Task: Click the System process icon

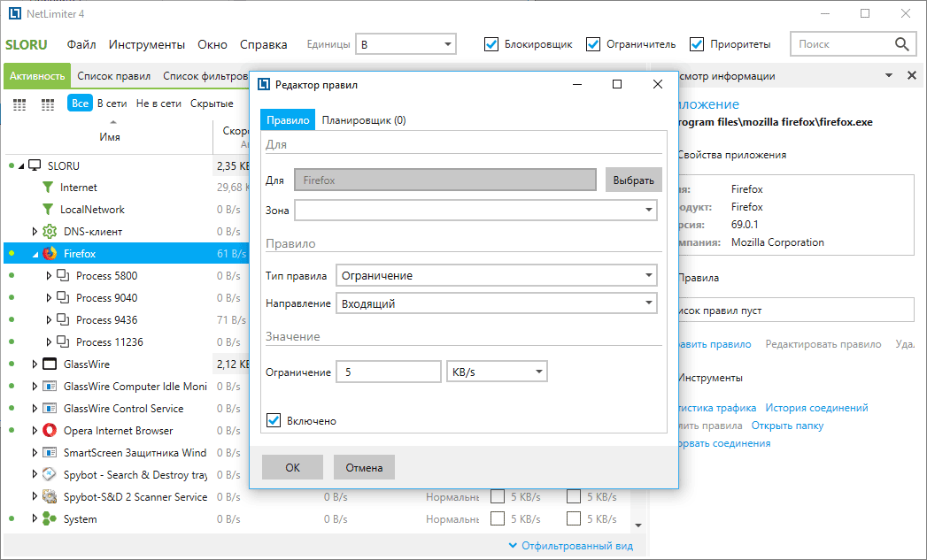Action: 50,519
